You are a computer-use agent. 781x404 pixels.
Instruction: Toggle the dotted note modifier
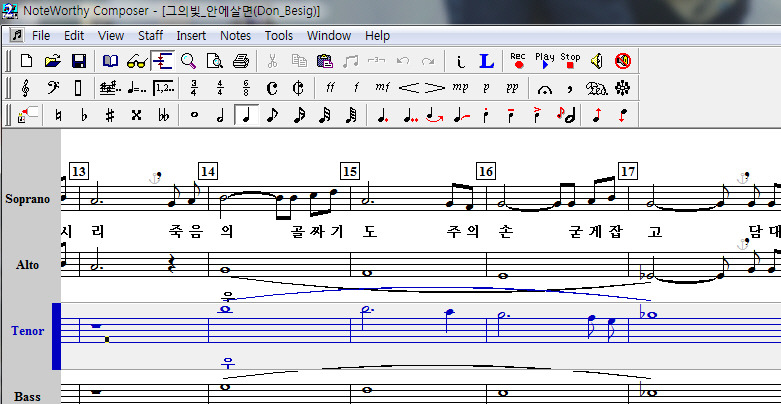click(382, 115)
